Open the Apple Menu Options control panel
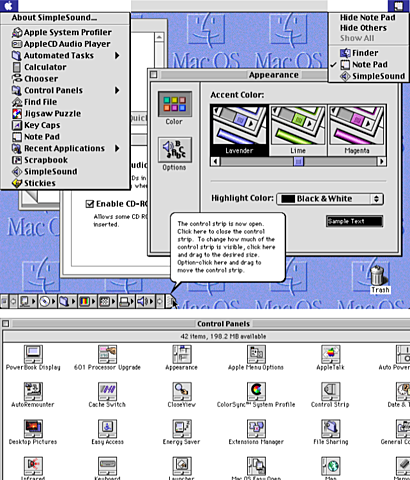This screenshot has width=410, height=480. [256, 354]
